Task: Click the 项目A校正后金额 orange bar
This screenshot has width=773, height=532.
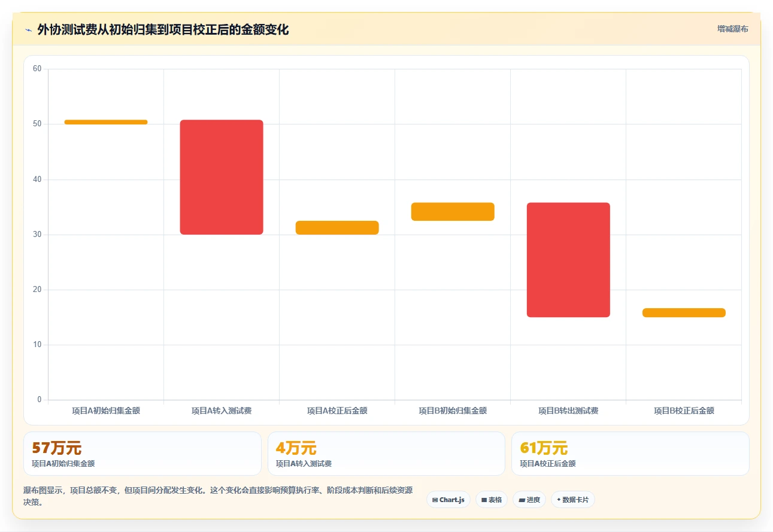Action: click(x=337, y=227)
